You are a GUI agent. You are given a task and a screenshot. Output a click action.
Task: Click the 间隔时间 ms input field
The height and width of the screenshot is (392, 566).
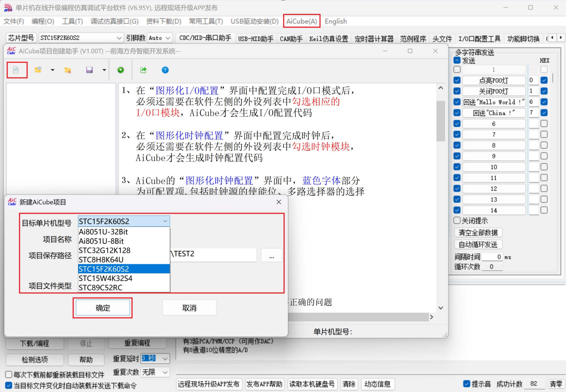pos(492,257)
